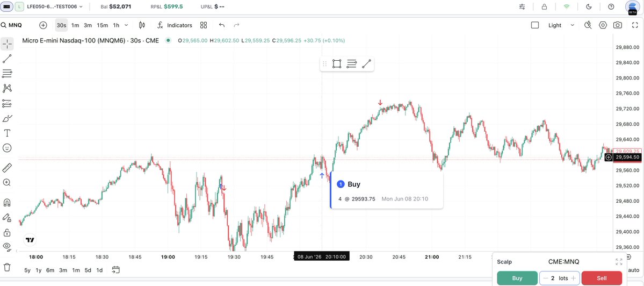Select horizontal lines tool in floating toolbar
Viewport: 644px width, 286px height.
pos(352,63)
